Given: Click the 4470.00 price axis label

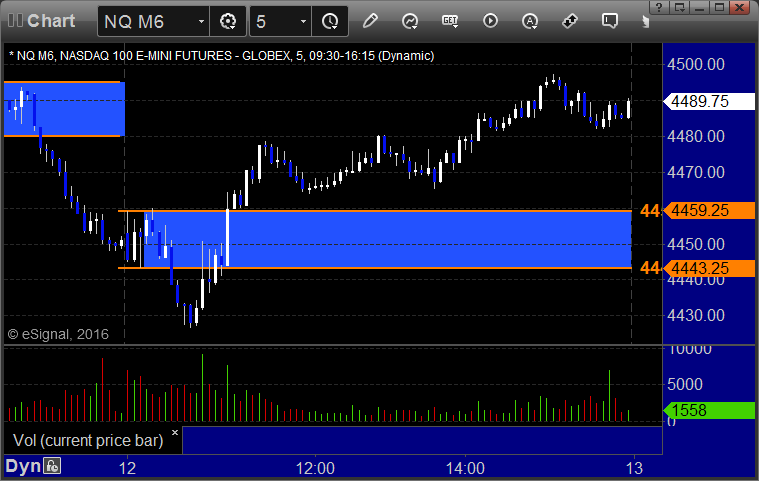Looking at the screenshot, I should pyautogui.click(x=696, y=172).
